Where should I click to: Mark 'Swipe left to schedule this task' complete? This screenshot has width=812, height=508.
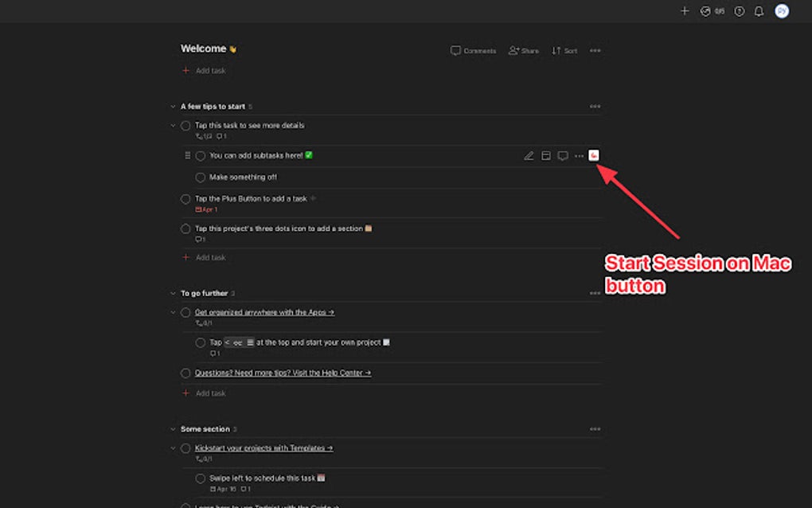pyautogui.click(x=200, y=478)
